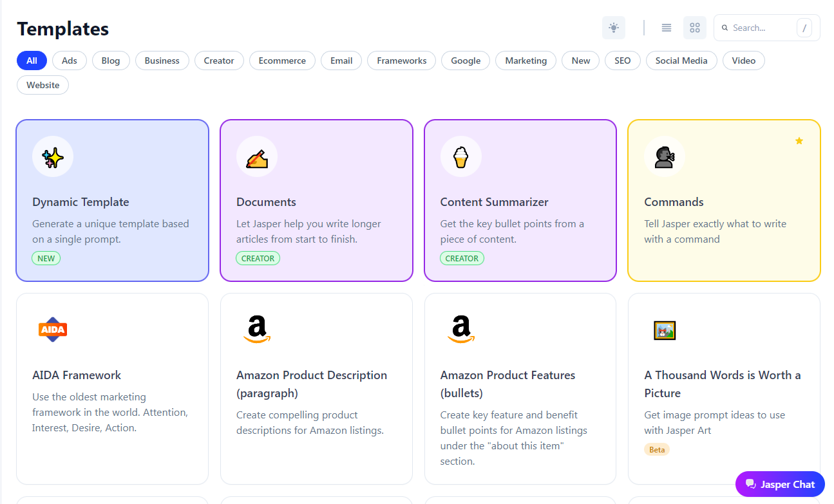Filter templates by Ads

click(70, 61)
